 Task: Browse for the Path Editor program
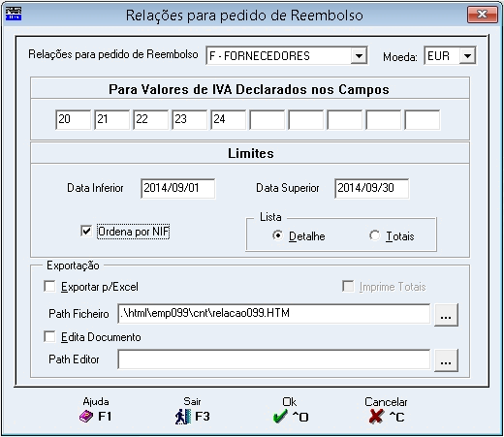pos(446,360)
